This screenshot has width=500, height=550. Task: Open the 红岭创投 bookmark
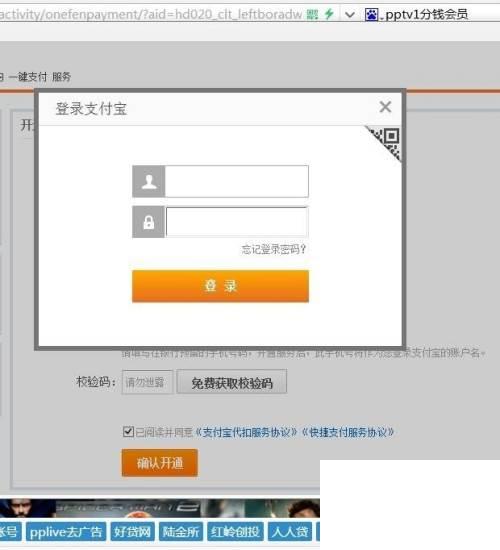[x=235, y=532]
